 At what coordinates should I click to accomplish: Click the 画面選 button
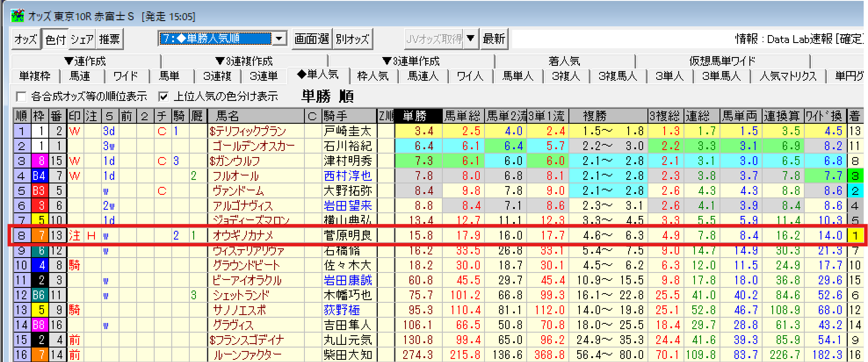pos(311,39)
